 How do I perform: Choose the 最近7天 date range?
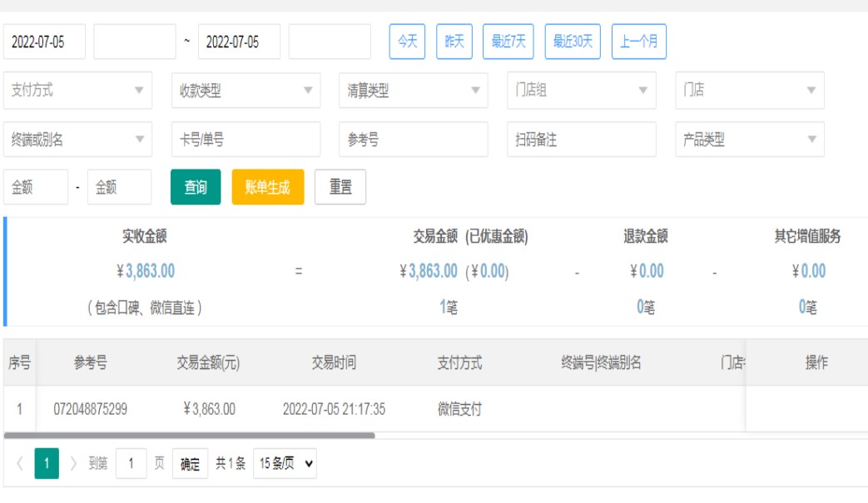tap(508, 42)
